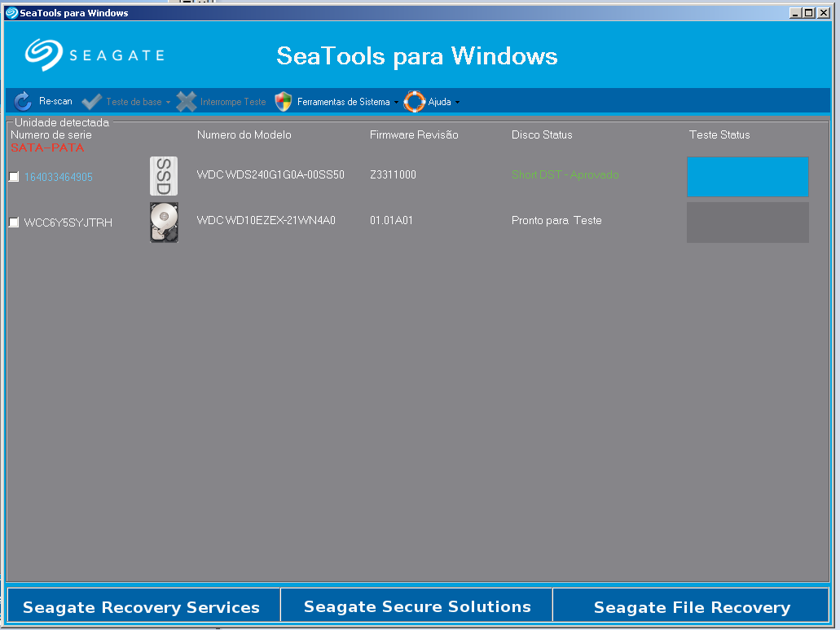This screenshot has height=630, width=840.
Task: Click serial number WCC6Y5SYJTRH
Action: 68,222
